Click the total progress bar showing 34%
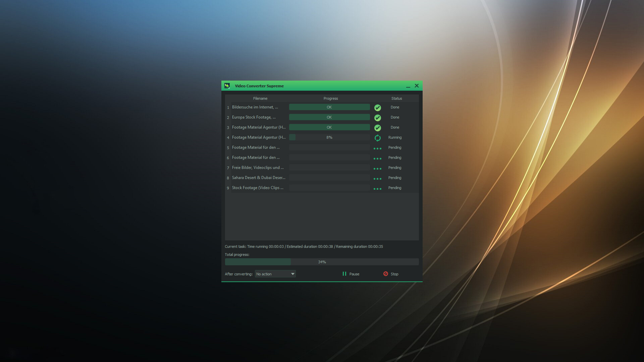Image resolution: width=644 pixels, height=362 pixels. tap(322, 262)
